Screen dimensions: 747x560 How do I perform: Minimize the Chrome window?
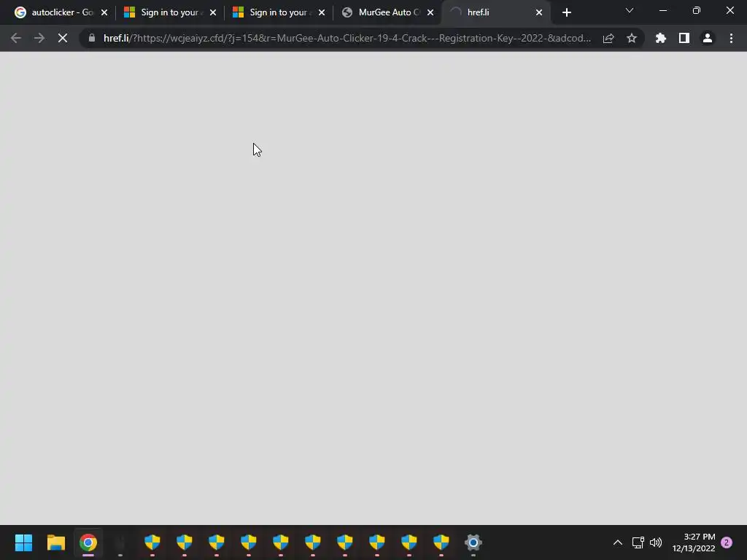coord(663,10)
